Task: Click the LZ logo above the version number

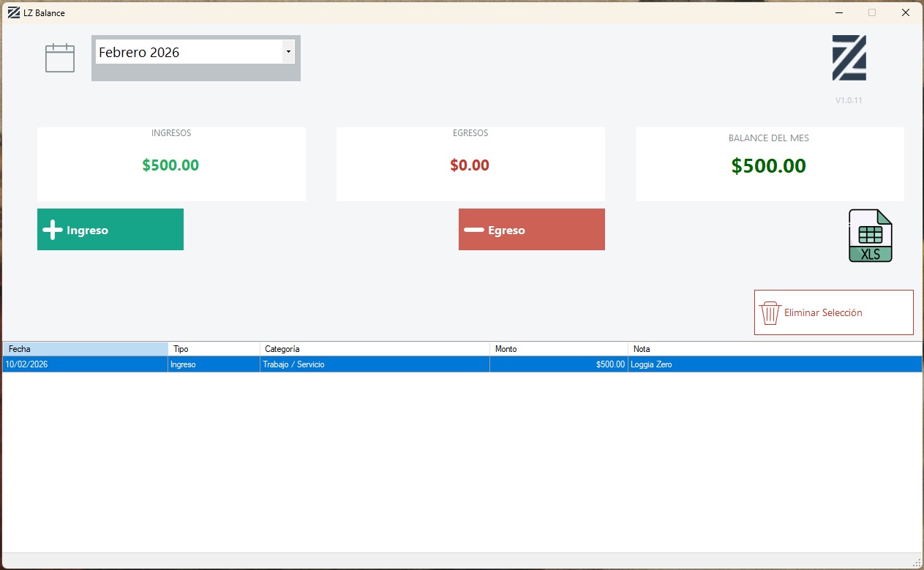Action: [849, 58]
